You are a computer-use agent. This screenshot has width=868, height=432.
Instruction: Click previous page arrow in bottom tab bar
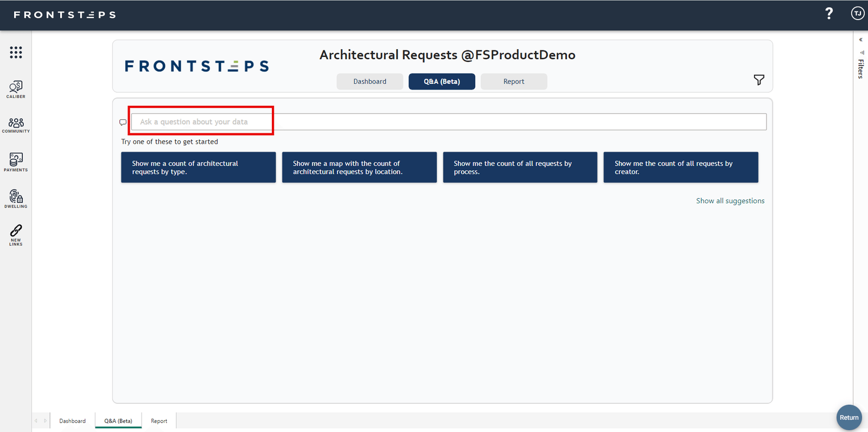[36, 421]
